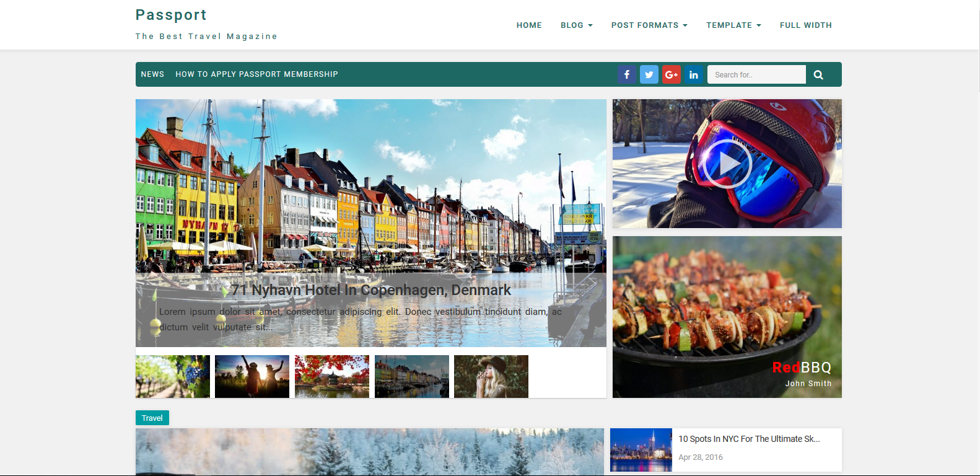
Task: Select the sunset silhouette thumbnail
Action: pyautogui.click(x=252, y=376)
